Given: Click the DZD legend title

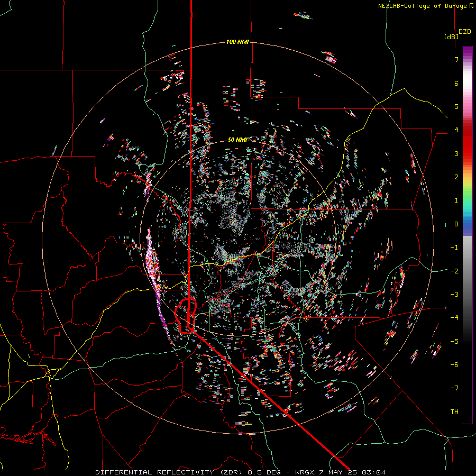Looking at the screenshot, I should pos(465,32).
